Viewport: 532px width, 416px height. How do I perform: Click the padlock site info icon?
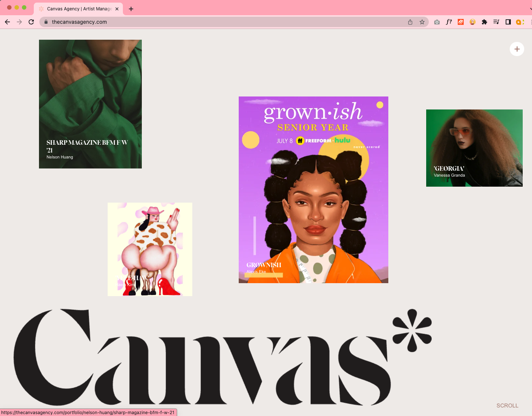pos(46,22)
